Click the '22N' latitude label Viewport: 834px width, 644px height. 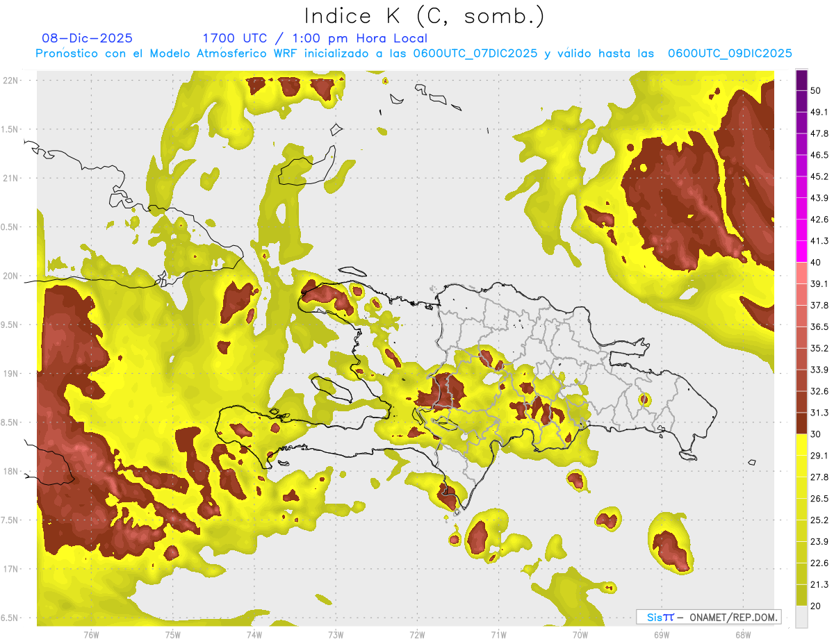[12, 80]
